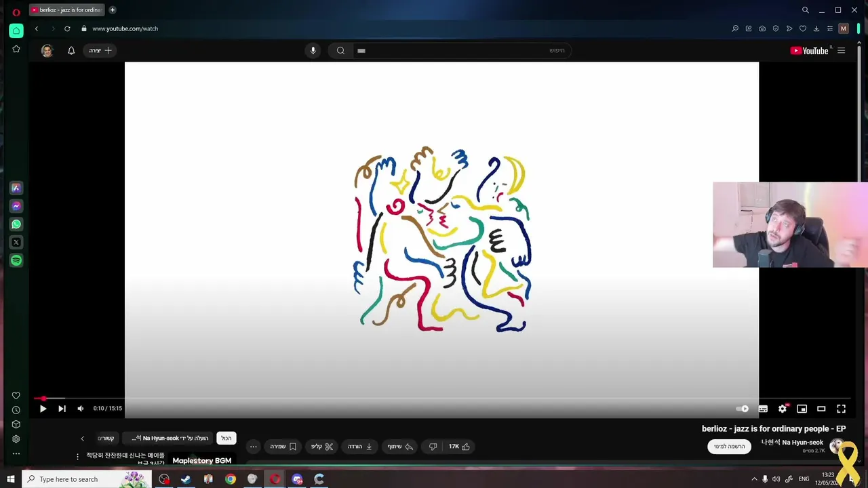Open the Opera main menu logo
Screen dimensions: 868x488
(16, 12)
